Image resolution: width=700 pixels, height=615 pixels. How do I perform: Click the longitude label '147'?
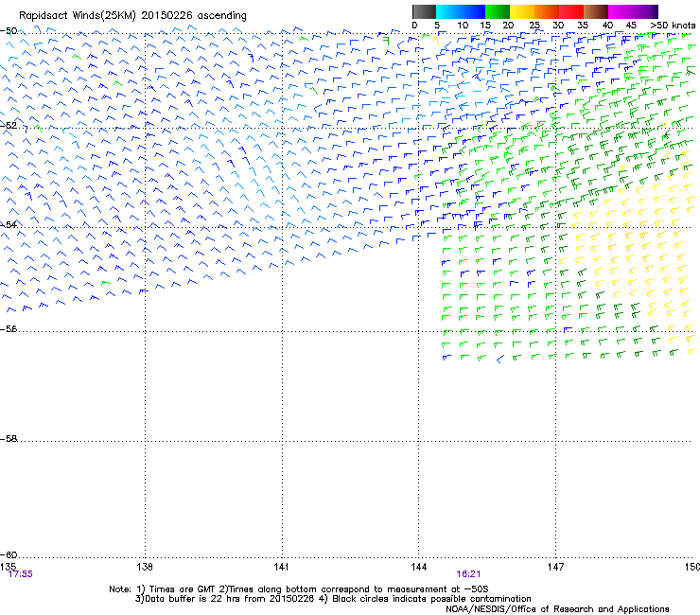click(x=556, y=567)
